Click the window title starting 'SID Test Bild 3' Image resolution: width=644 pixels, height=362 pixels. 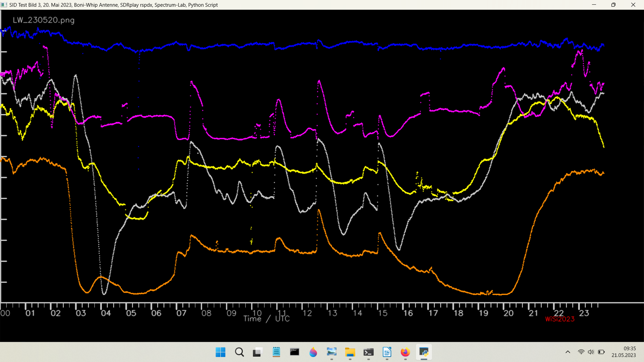114,5
